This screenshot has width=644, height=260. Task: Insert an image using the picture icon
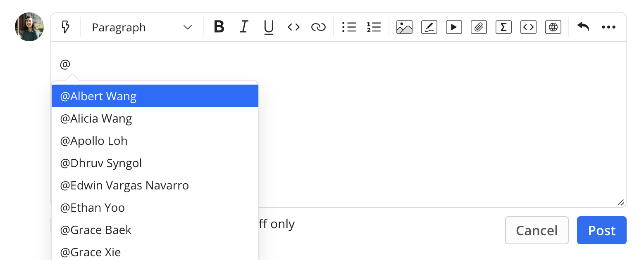point(404,27)
